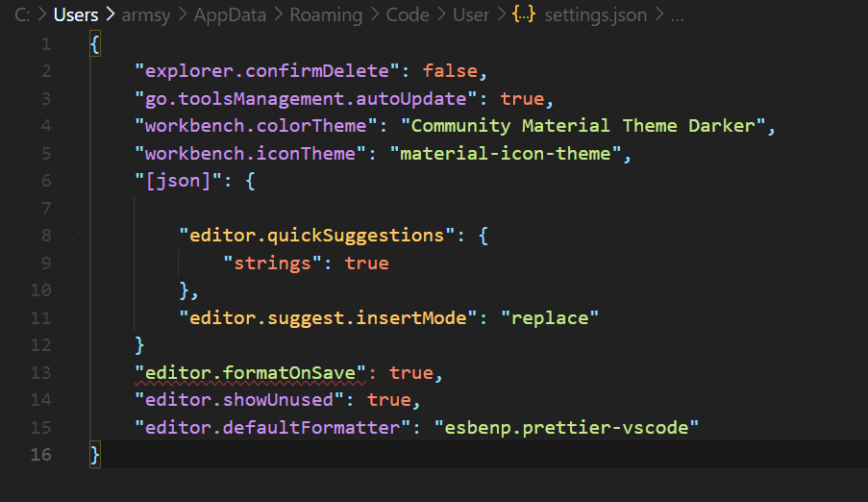Click the JSON file icon in breadcrumb
The height and width of the screenshot is (502, 868).
click(x=525, y=15)
